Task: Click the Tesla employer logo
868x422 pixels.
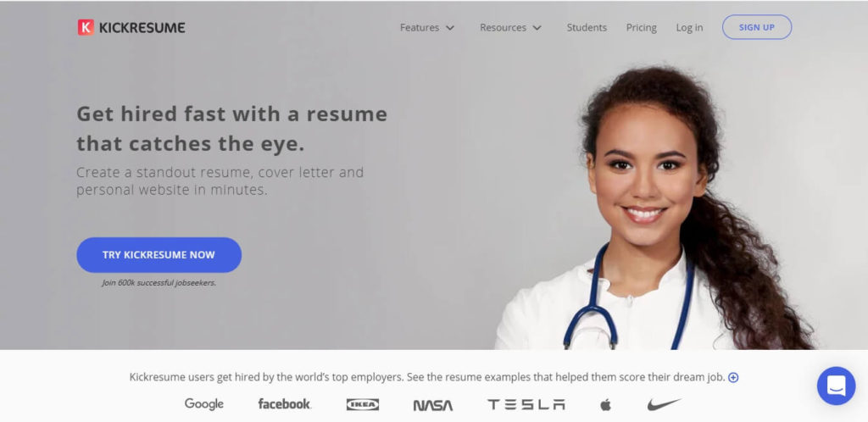Action: tap(526, 404)
